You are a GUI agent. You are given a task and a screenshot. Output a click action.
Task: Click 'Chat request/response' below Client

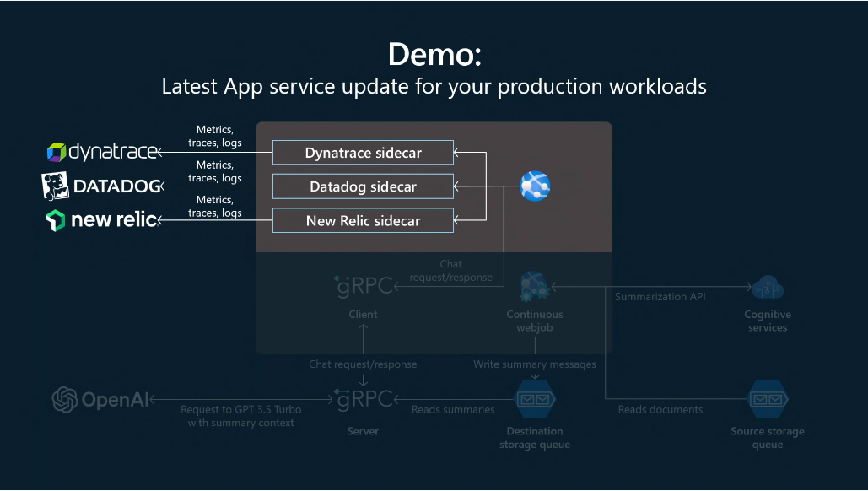pyautogui.click(x=363, y=364)
